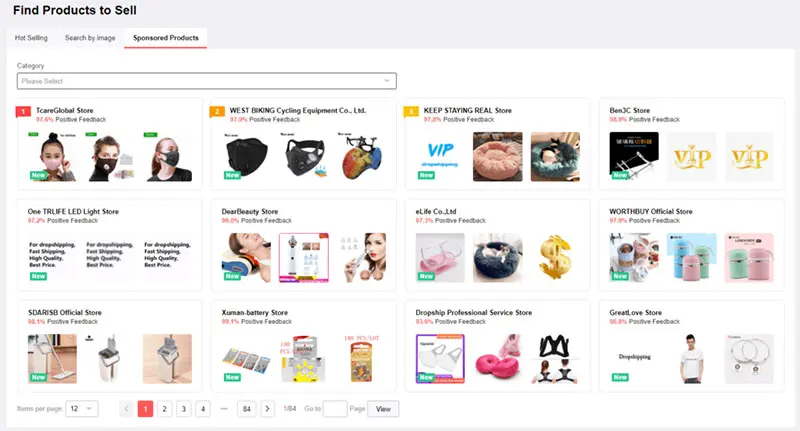Image resolution: width=800 pixels, height=431 pixels.
Task: Click the Category dropdown chevron arrow
Action: point(387,81)
